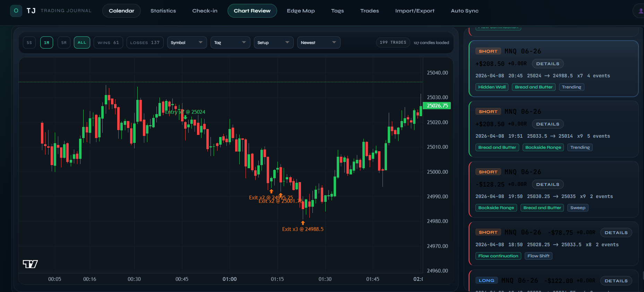Click the TradingView logo on the chart
The height and width of the screenshot is (292, 644).
[x=30, y=264]
